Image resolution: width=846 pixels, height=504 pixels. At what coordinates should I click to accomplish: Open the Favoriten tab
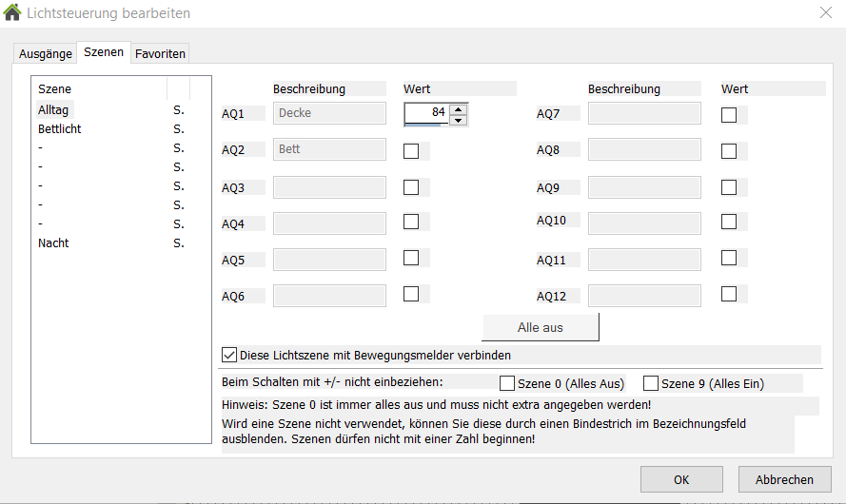pyautogui.click(x=160, y=54)
